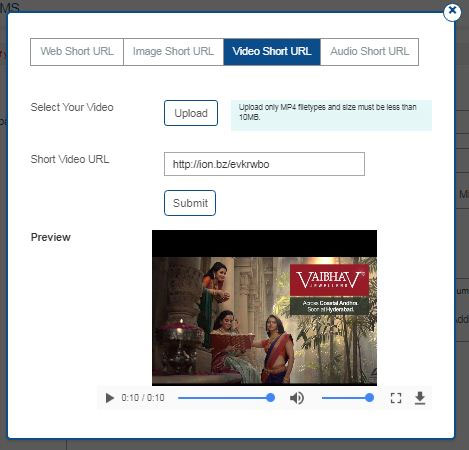Play the preview video
469x450 pixels.
click(x=109, y=398)
